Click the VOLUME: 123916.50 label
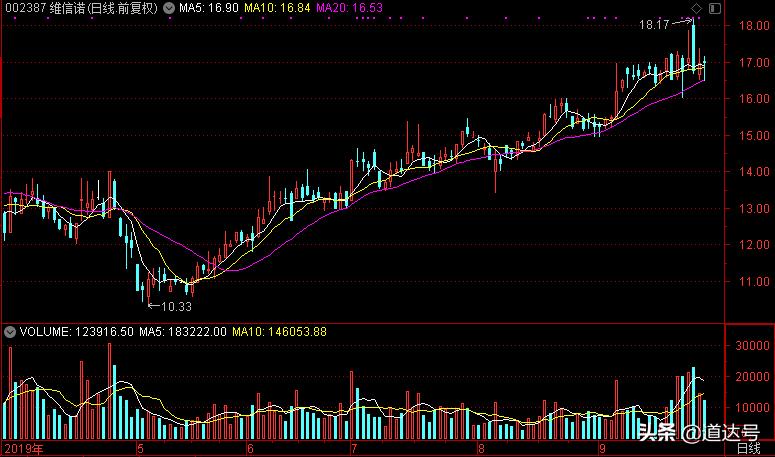Screen dimensions: 775x457 77,332
